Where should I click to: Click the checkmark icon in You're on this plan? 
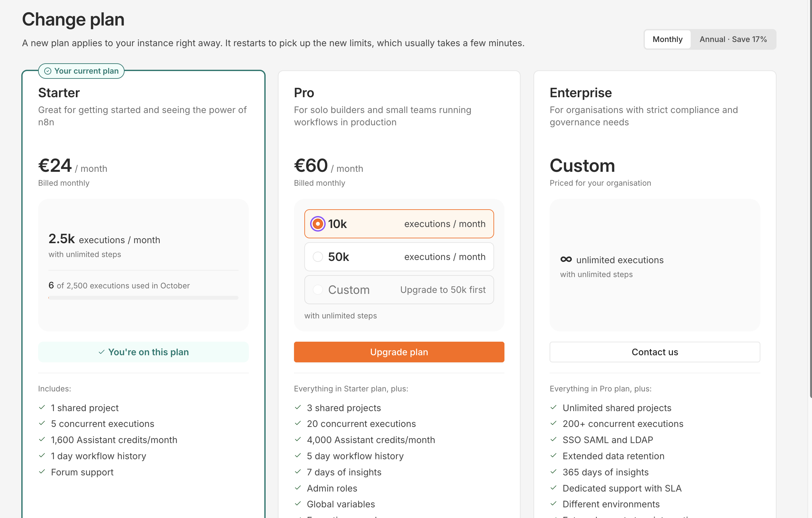101,352
